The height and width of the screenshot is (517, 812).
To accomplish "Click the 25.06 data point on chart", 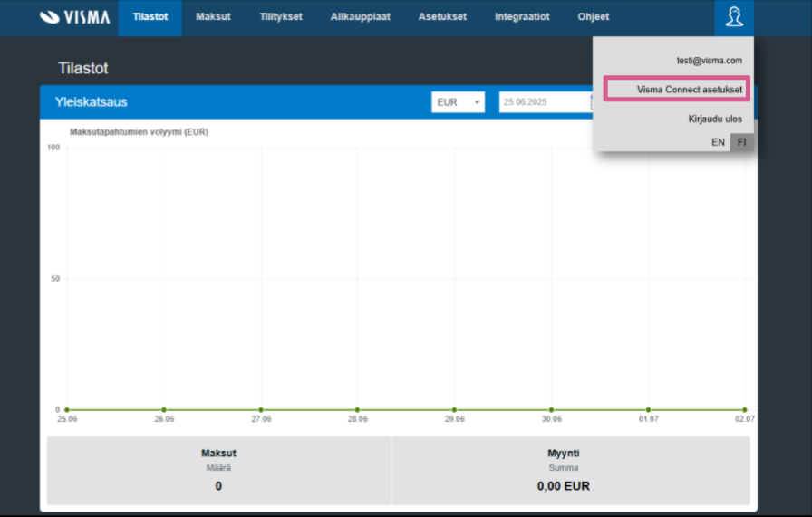I will 67,409.
